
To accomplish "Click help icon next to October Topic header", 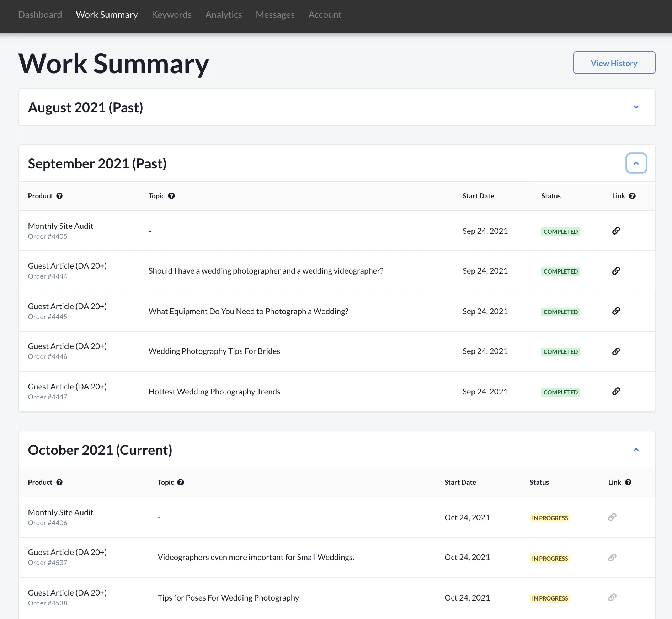I will click(x=181, y=483).
